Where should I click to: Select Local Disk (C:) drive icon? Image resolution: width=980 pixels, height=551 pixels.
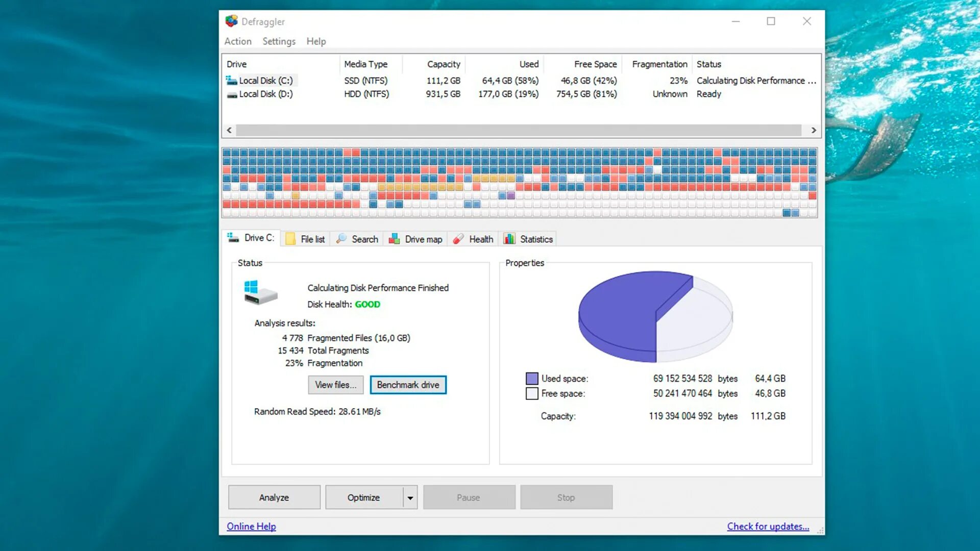[x=232, y=81]
